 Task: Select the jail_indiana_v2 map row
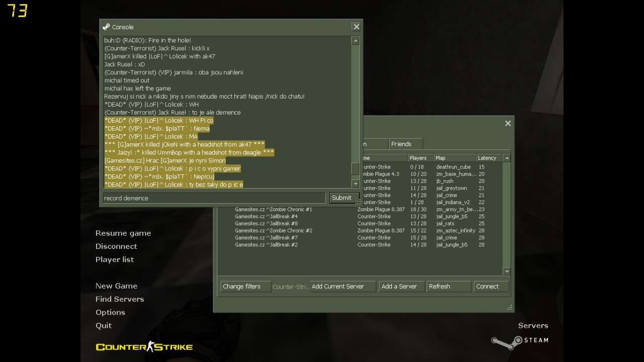click(x=433, y=202)
